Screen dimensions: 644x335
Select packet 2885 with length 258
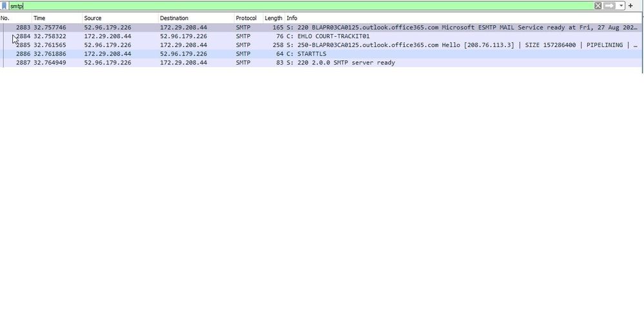click(321, 45)
